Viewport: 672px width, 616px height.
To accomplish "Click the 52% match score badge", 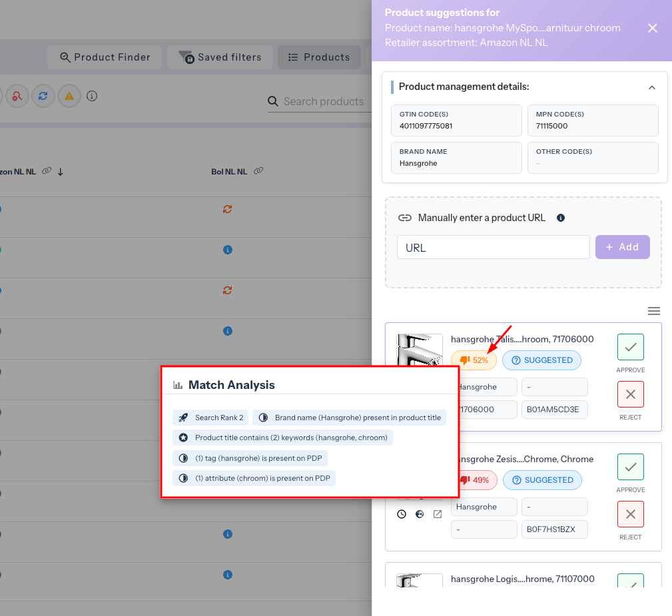I will pyautogui.click(x=474, y=360).
